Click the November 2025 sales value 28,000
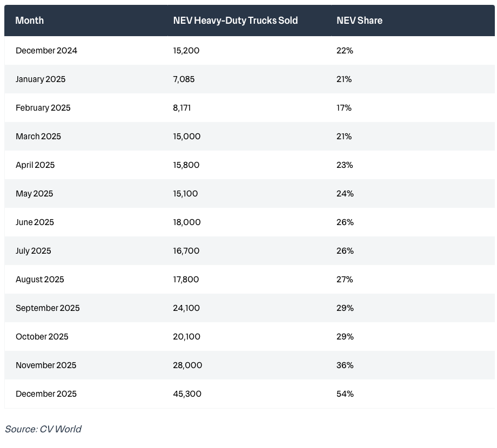497x448 pixels. [187, 365]
